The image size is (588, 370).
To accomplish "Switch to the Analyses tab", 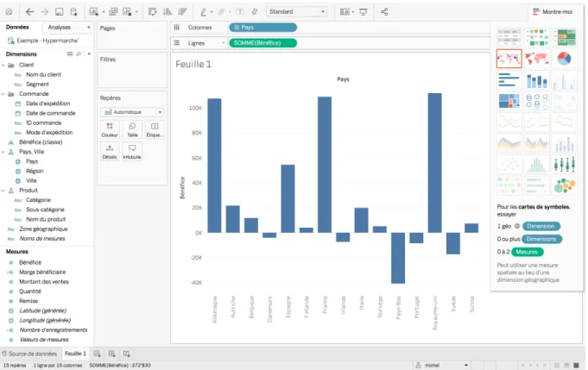I will [x=60, y=27].
